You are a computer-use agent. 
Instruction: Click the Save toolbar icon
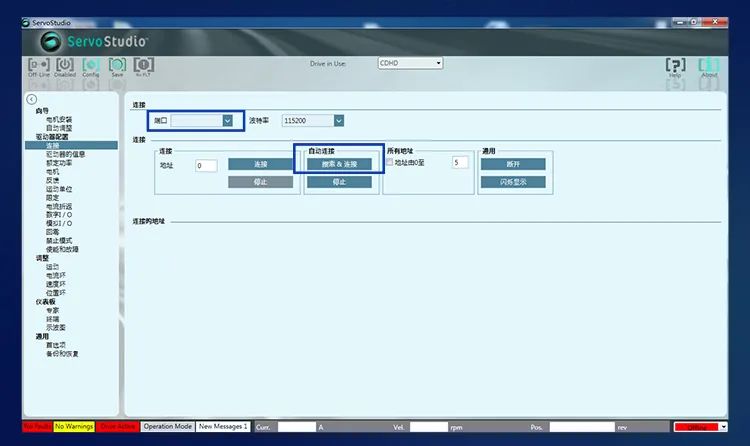coord(117,65)
